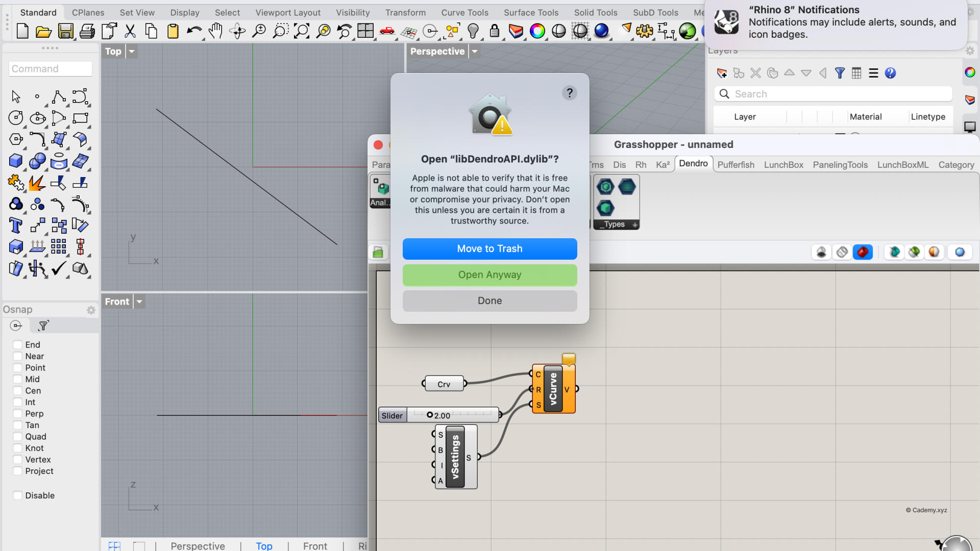Screen dimensions: 980x551
Task: Enable the Point osnap checkbox
Action: (x=17, y=368)
